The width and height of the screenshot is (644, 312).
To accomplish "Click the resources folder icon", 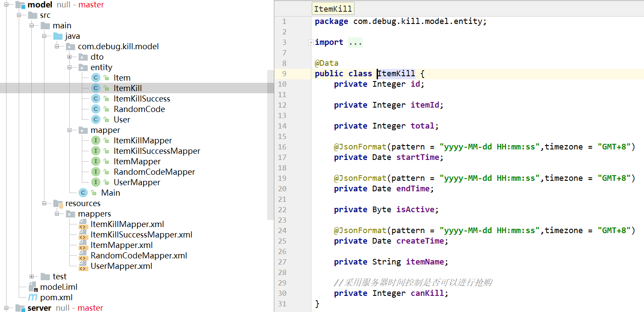I will click(x=58, y=203).
